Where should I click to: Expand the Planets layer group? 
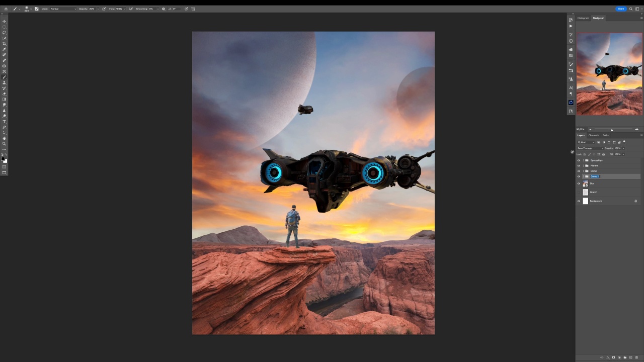click(x=583, y=165)
